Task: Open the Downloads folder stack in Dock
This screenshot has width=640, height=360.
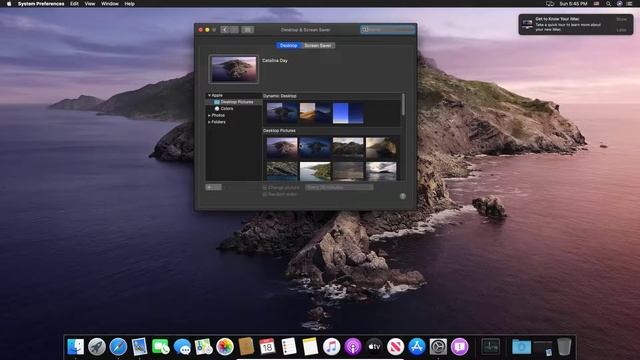Action: (x=522, y=347)
